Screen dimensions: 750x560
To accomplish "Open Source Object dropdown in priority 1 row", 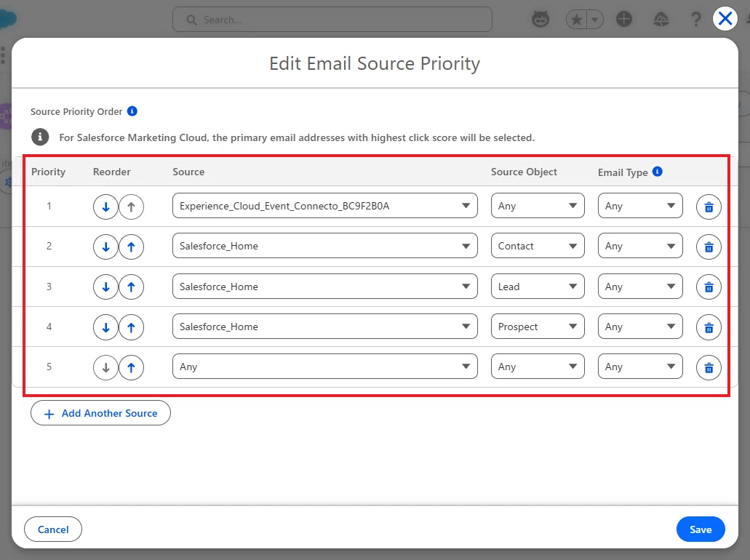I will pos(538,206).
